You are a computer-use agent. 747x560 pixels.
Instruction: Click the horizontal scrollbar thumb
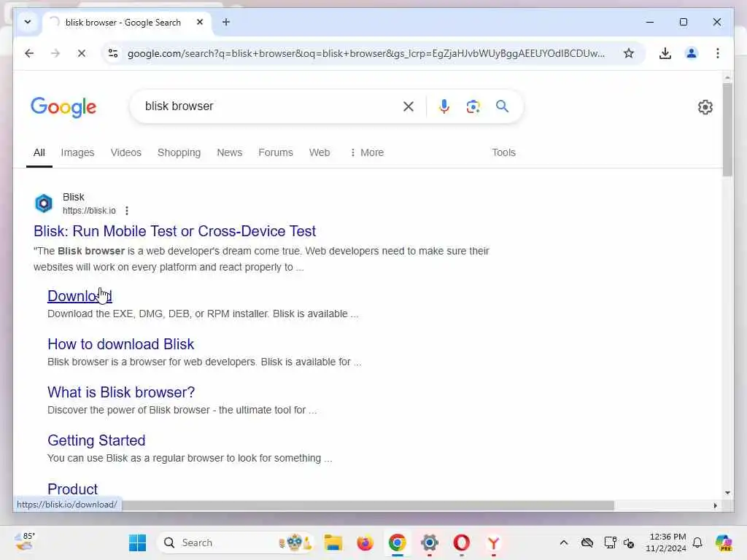coord(367,505)
